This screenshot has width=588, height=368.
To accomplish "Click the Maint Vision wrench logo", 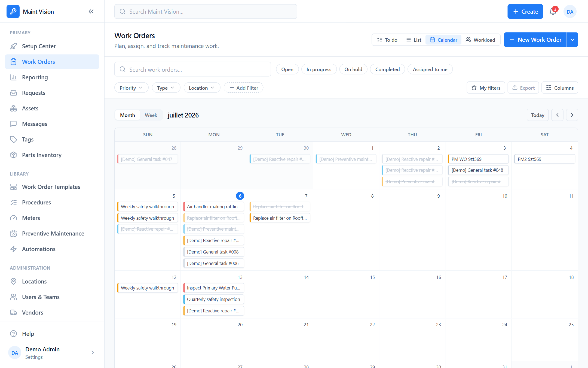I will (x=13, y=11).
